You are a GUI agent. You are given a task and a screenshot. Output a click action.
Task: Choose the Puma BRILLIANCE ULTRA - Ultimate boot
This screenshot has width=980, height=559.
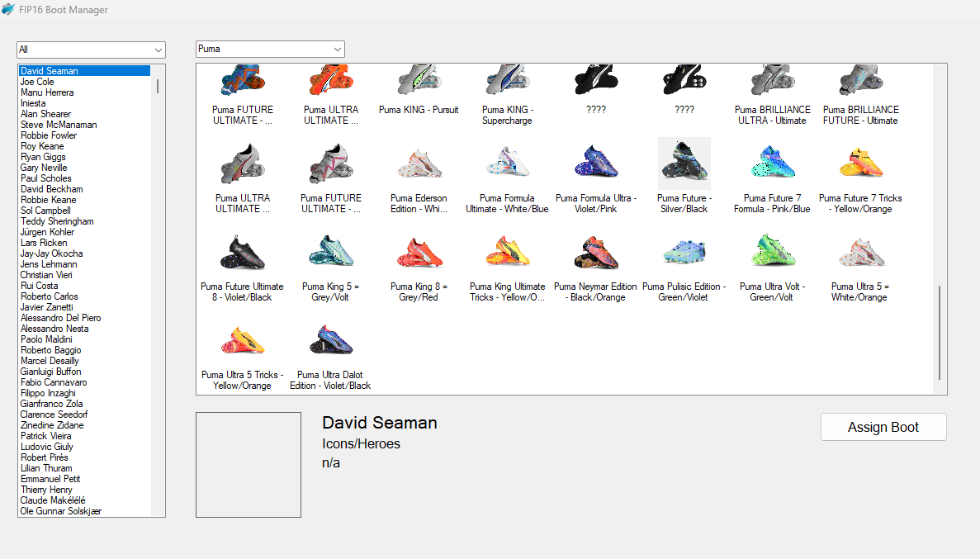pyautogui.click(x=773, y=81)
